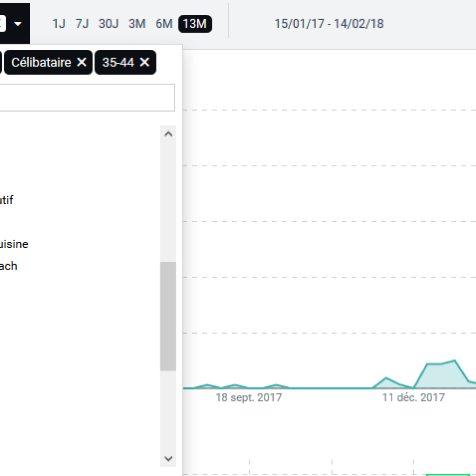Remove the 35-44 age filter tag
Screen dimensions: 476x476
[145, 62]
